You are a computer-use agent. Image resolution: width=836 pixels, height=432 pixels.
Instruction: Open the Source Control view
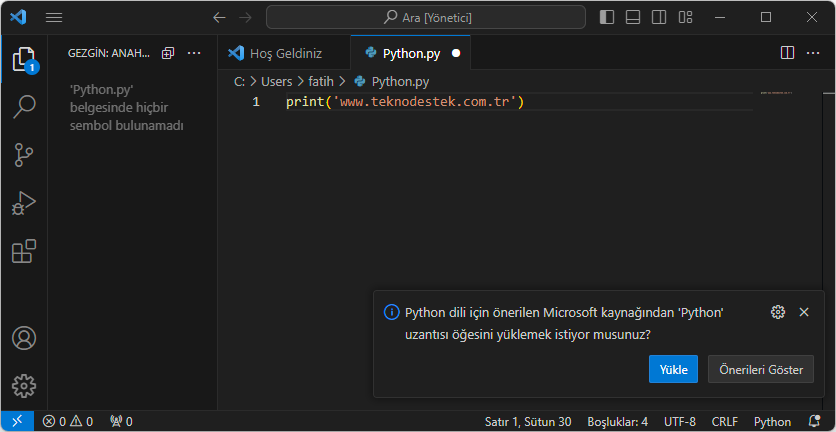pos(24,155)
